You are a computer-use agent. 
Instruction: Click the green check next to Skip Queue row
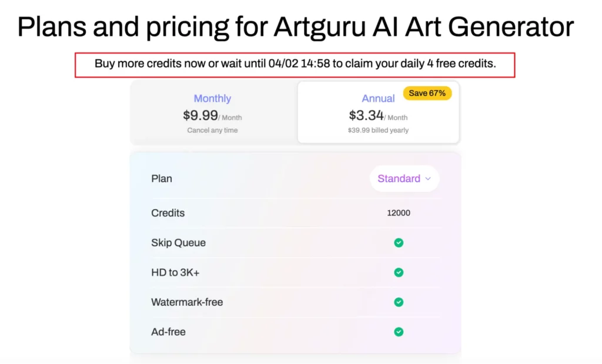tap(399, 242)
